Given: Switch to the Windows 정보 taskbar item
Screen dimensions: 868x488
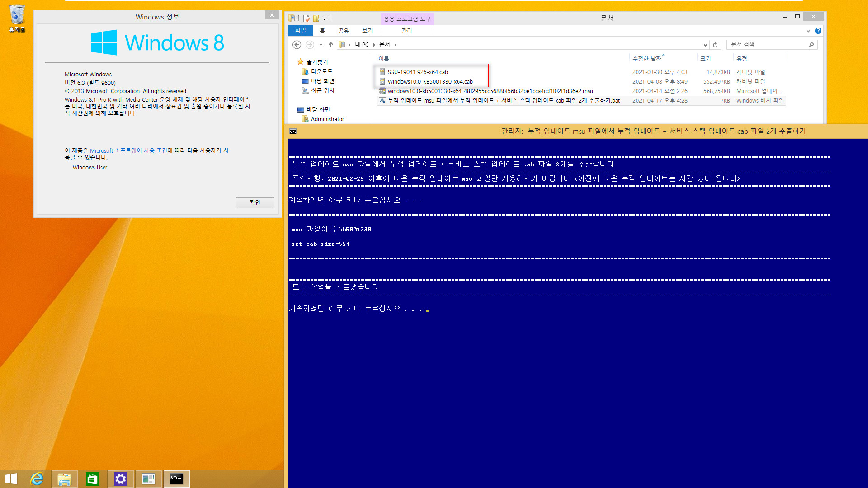Looking at the screenshot, I should [x=148, y=479].
